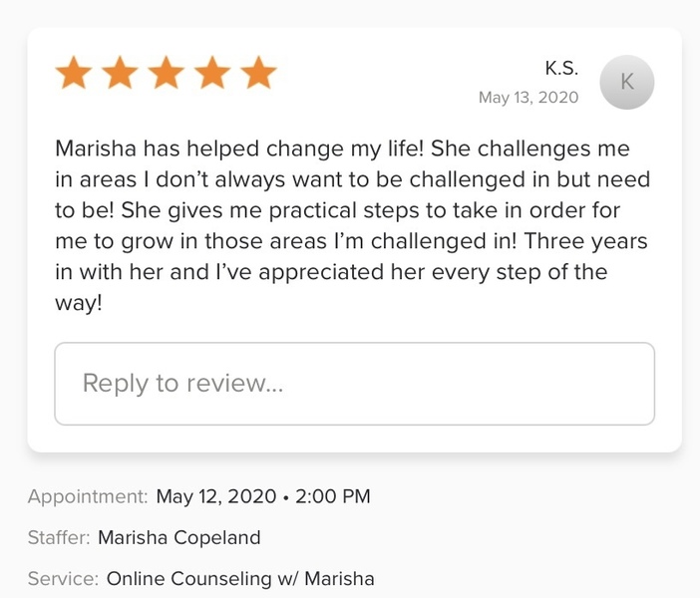Click the Reply to review field

(x=354, y=384)
